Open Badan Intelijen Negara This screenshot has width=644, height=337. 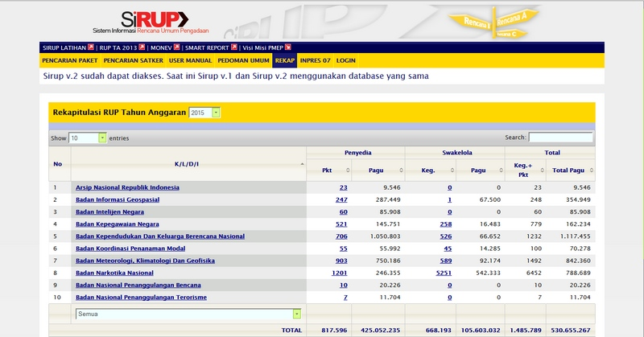point(109,212)
